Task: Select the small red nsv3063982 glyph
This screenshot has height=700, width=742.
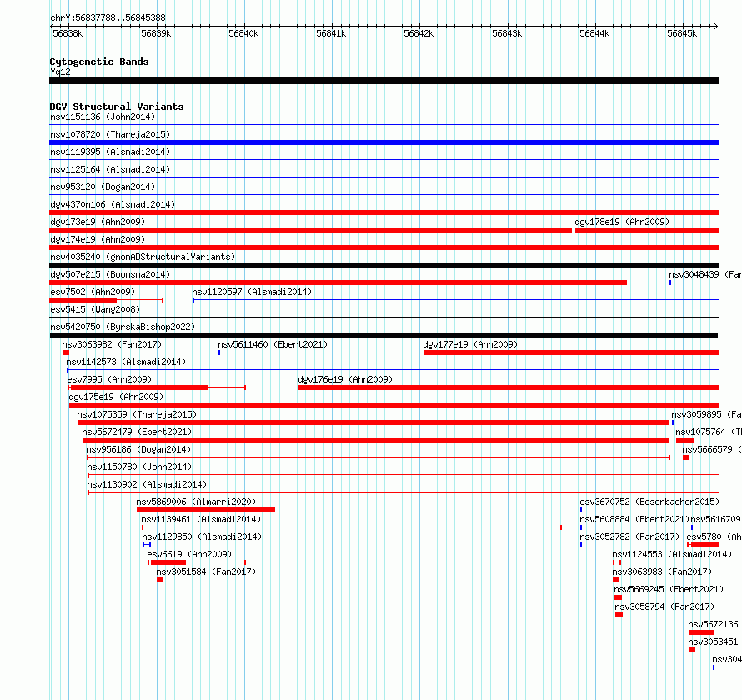Action: pyautogui.click(x=66, y=352)
